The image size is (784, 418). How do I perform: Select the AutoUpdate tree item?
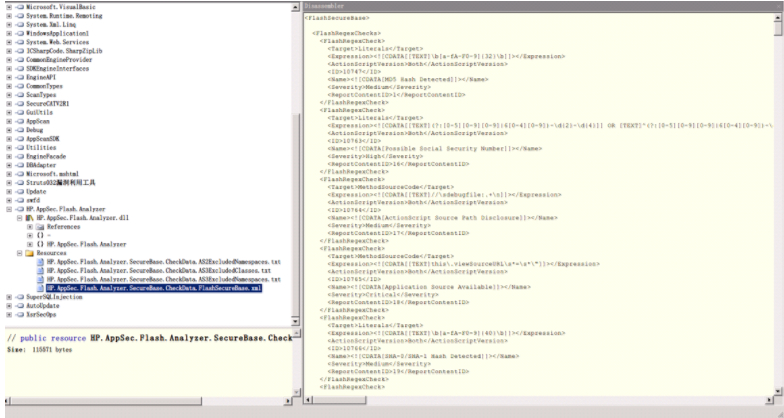[42, 306]
